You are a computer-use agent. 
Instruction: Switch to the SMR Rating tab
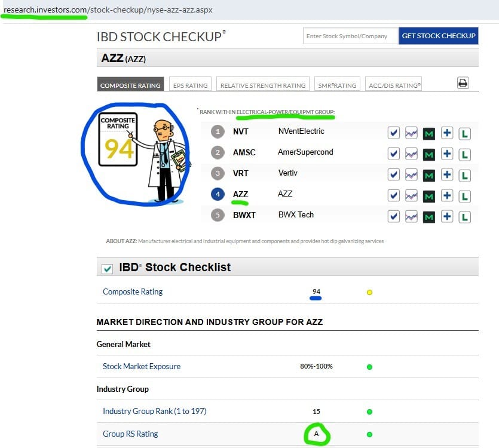tap(337, 84)
